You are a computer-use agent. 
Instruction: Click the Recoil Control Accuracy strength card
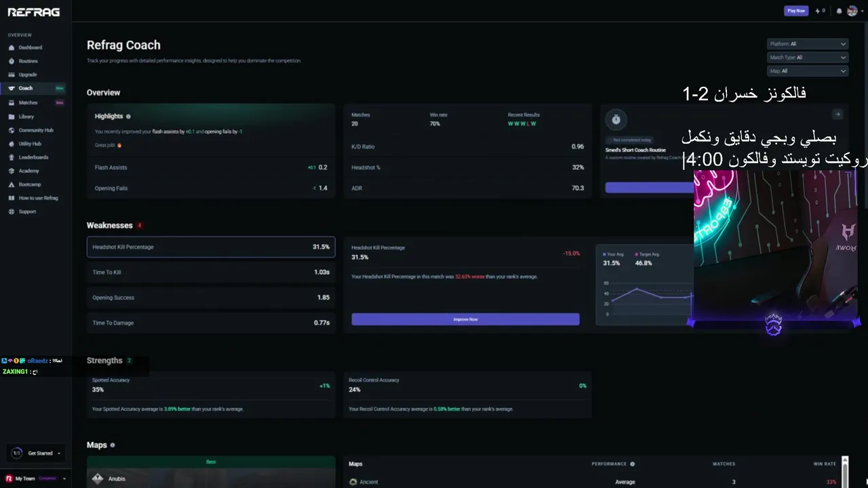click(467, 394)
